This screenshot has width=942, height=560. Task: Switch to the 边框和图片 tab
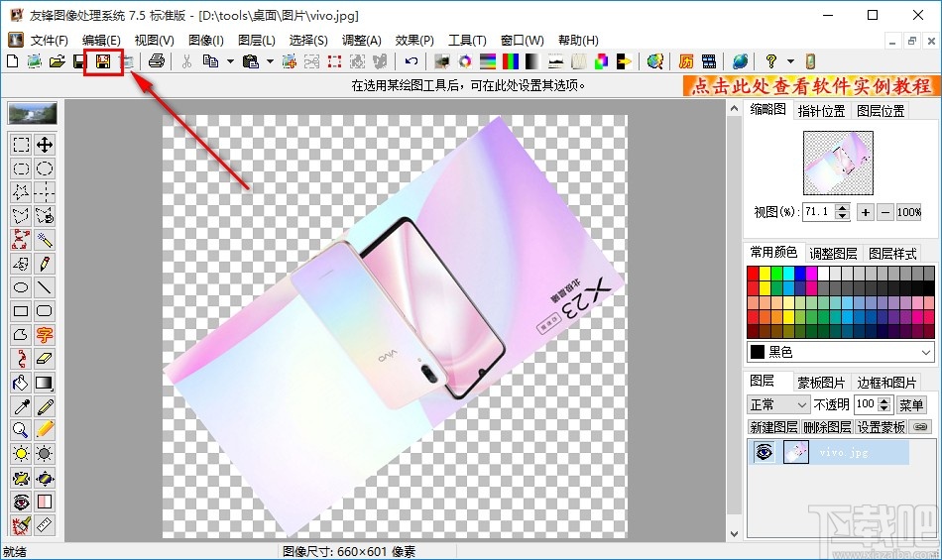[x=886, y=383]
